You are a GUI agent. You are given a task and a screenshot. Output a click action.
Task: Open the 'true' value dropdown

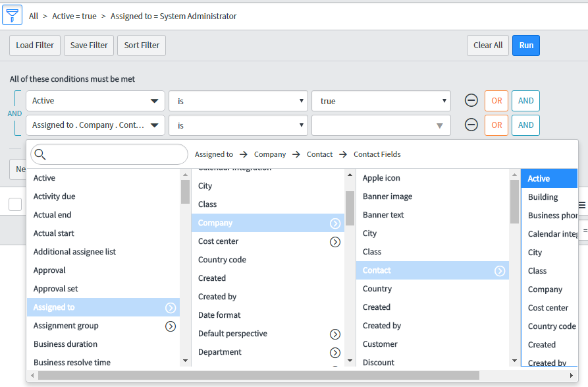coord(381,100)
